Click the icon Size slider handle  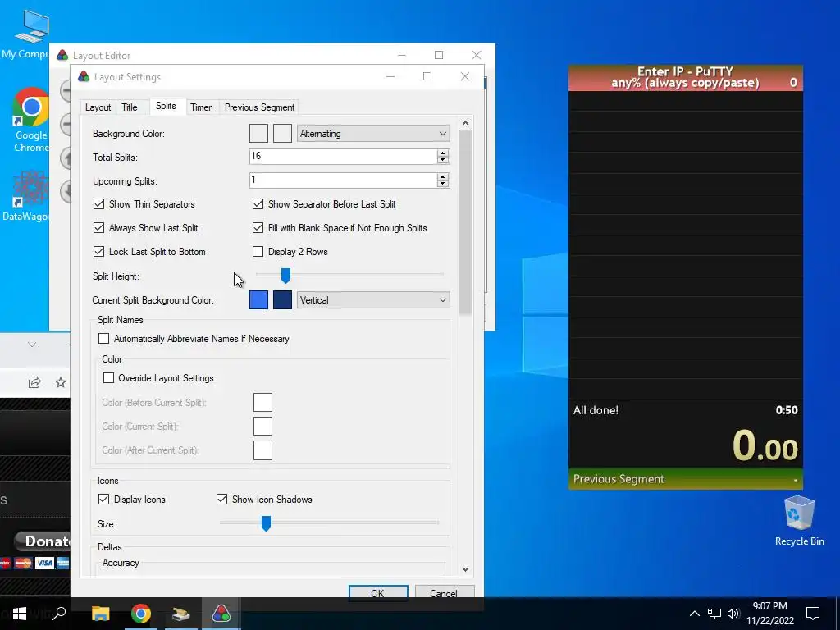(x=266, y=523)
